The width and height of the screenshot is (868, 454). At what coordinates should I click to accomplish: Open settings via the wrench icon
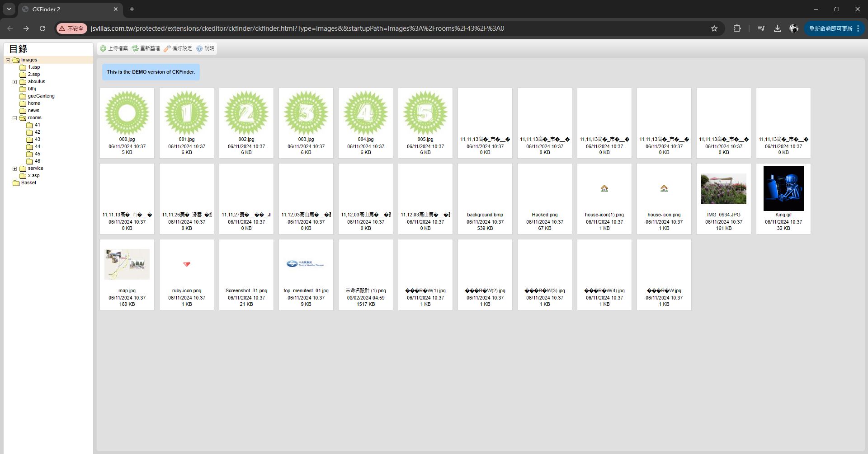[x=167, y=48]
